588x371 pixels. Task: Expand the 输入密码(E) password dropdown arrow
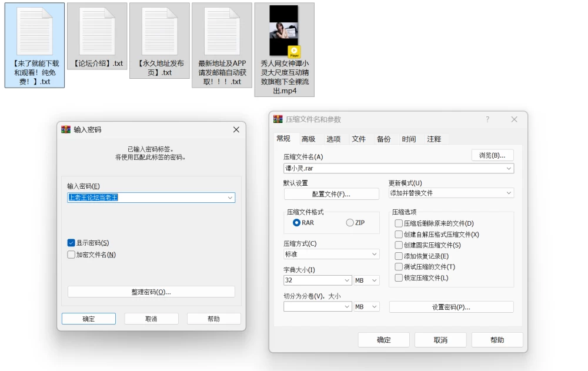(230, 198)
